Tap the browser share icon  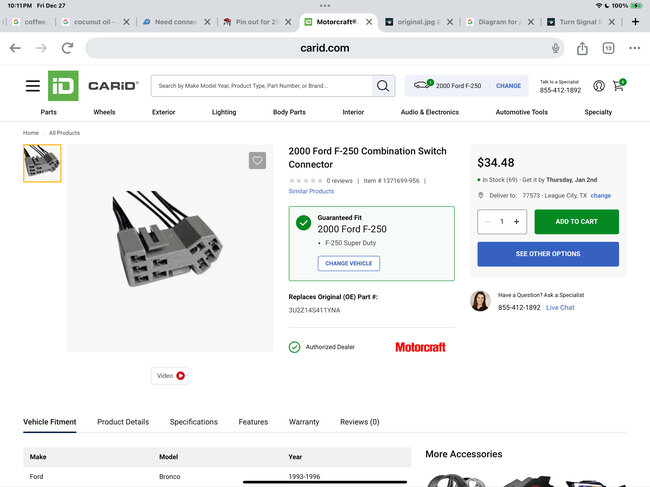coord(582,48)
